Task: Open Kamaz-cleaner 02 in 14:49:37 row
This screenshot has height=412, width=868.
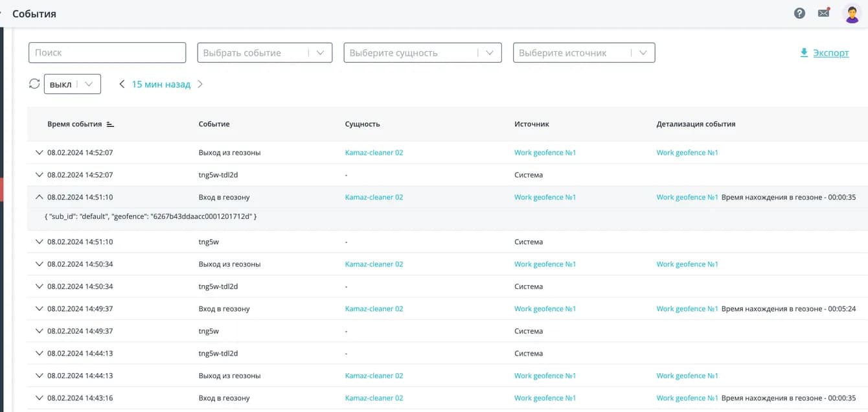Action: pos(374,309)
